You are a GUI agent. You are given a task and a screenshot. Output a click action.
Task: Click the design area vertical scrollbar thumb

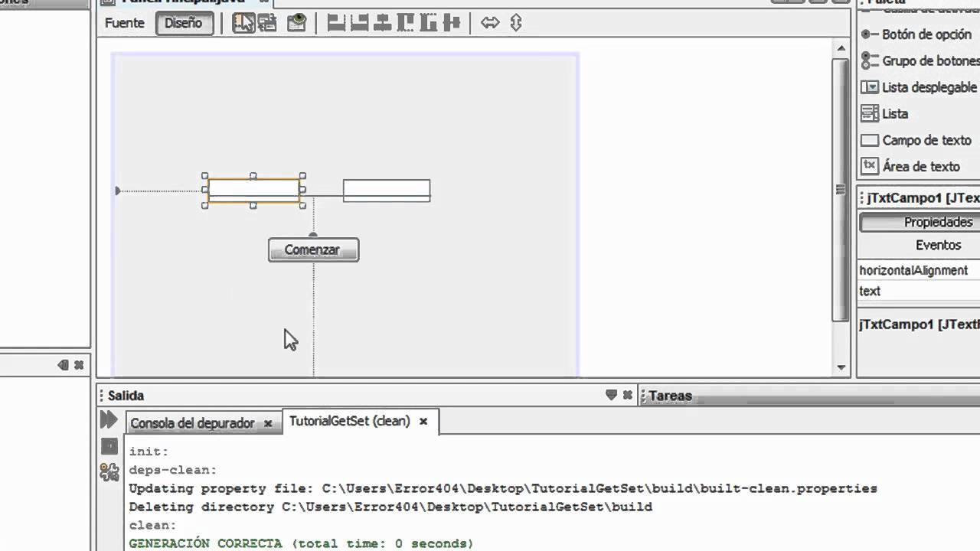(x=841, y=191)
